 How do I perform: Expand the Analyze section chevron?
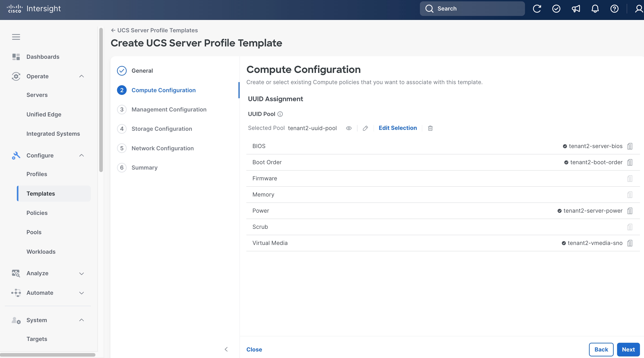click(x=82, y=273)
